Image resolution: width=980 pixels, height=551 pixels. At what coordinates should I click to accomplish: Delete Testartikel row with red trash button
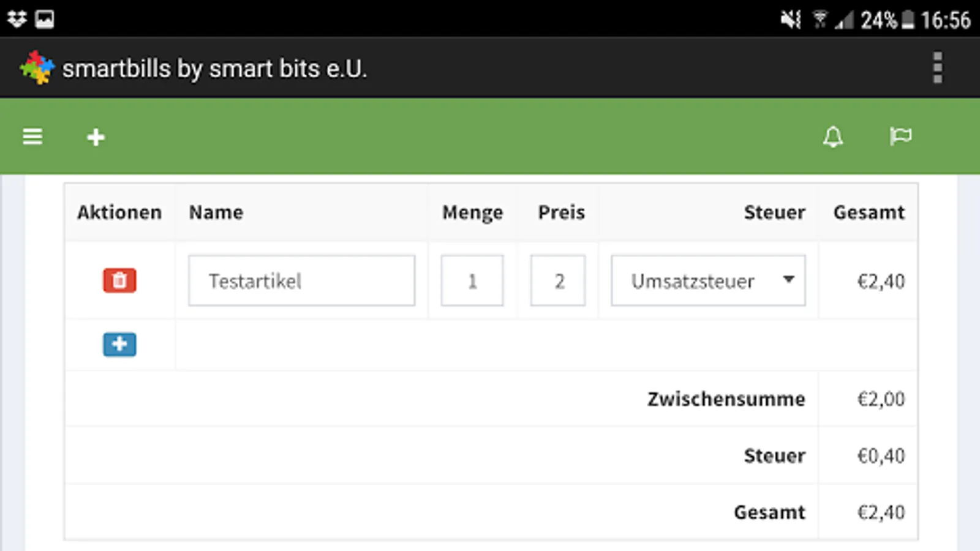pos(119,280)
